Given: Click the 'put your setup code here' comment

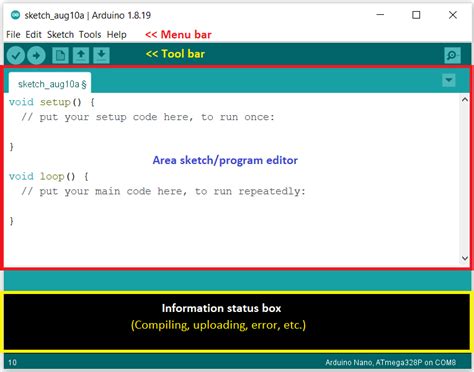Looking at the screenshot, I should [x=148, y=117].
